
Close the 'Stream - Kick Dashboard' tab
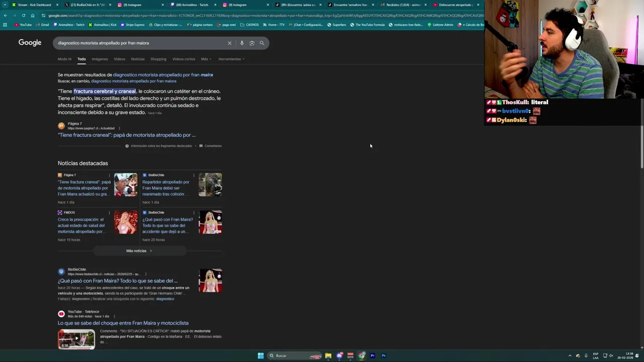point(57,5)
